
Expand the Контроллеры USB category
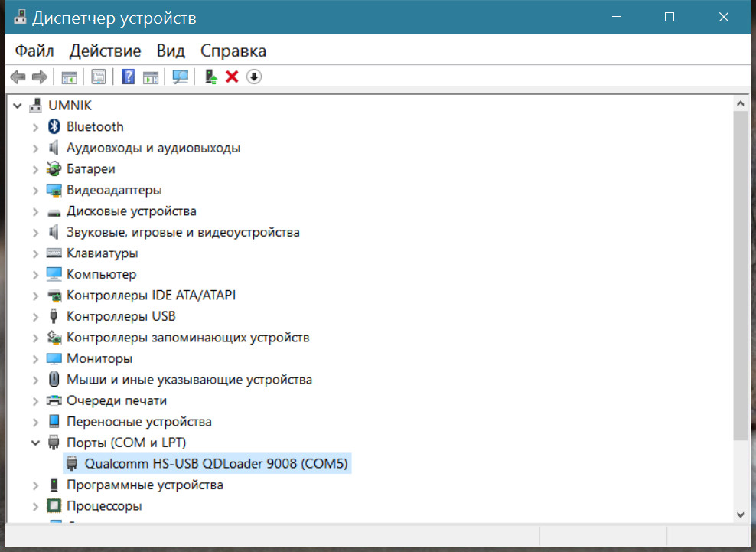[35, 316]
